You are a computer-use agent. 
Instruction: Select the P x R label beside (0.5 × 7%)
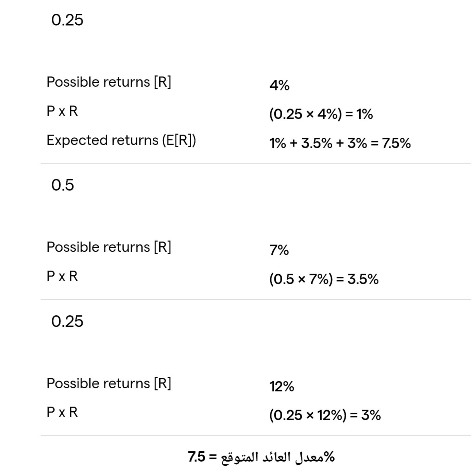[62, 276]
